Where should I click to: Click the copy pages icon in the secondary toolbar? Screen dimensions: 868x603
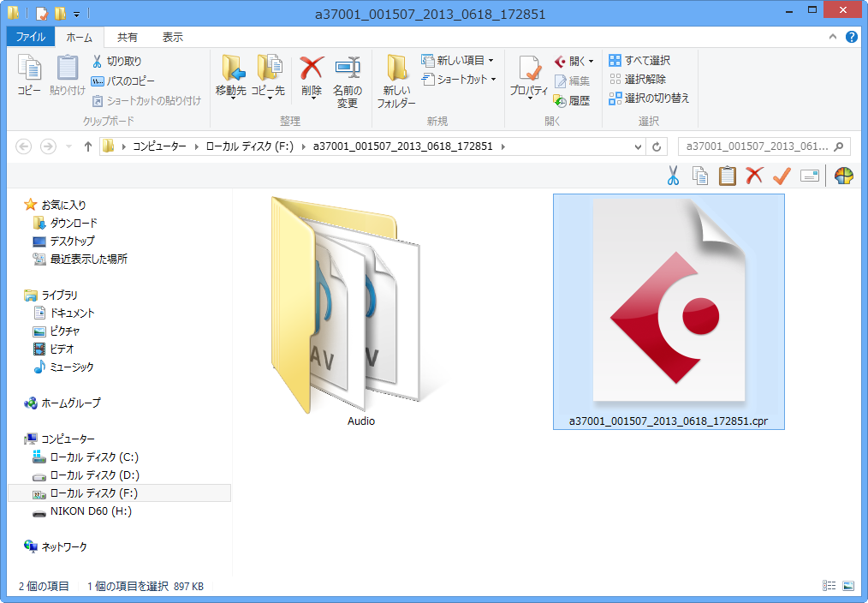pyautogui.click(x=699, y=176)
